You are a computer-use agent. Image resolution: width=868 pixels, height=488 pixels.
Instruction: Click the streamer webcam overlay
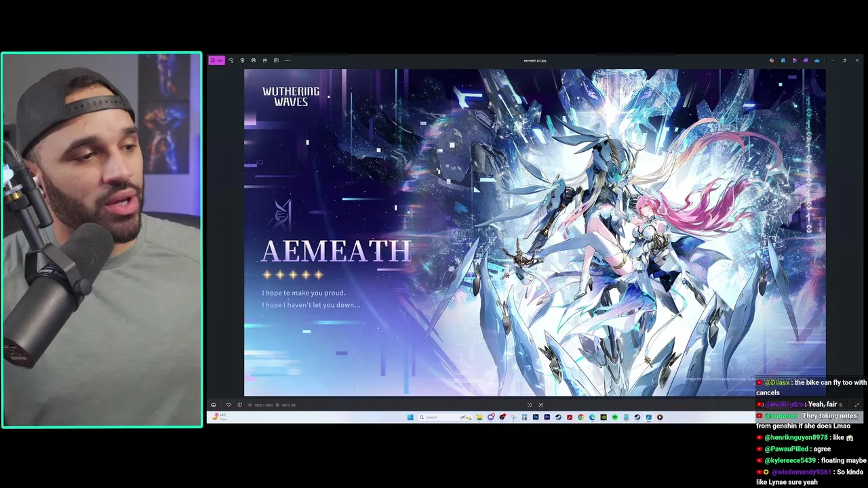pos(102,240)
